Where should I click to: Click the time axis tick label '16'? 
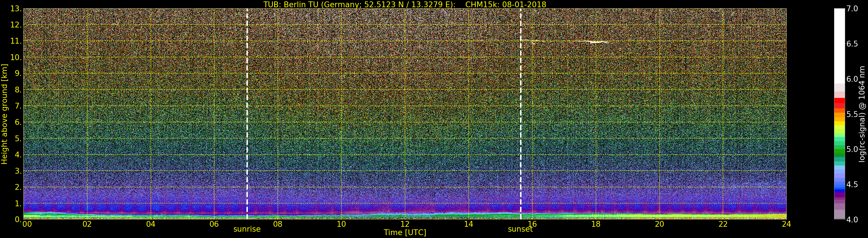click(x=532, y=224)
